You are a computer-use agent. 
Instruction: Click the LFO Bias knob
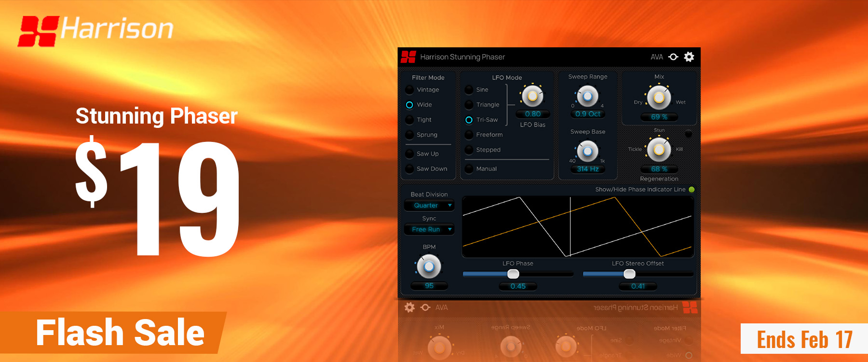click(x=532, y=96)
